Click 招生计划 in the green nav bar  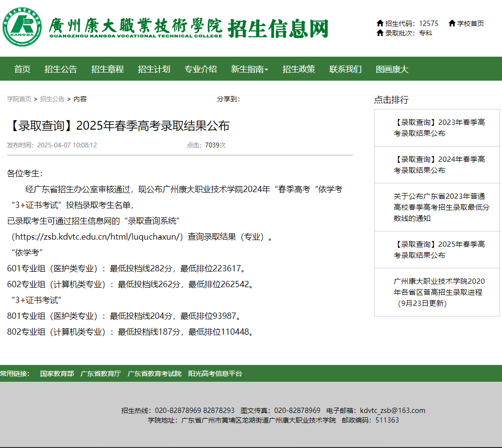pos(154,69)
